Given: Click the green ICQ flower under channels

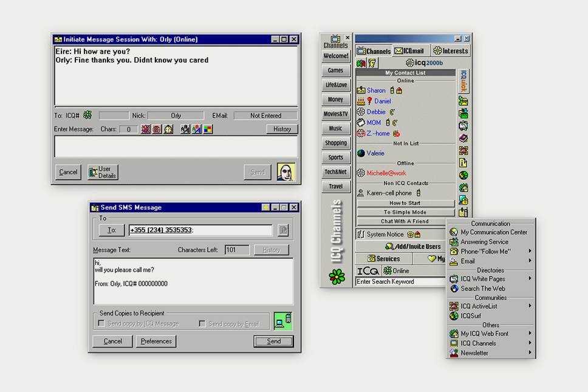Looking at the screenshot, I should [337, 277].
